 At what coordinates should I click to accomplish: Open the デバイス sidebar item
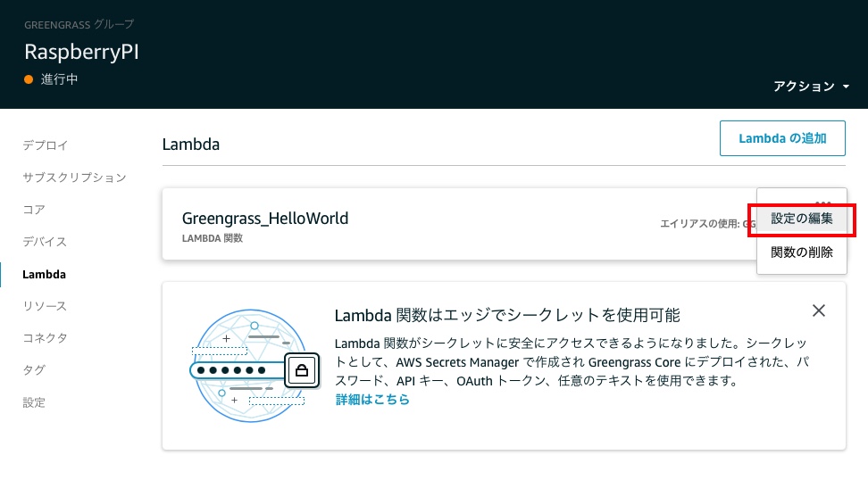(45, 242)
